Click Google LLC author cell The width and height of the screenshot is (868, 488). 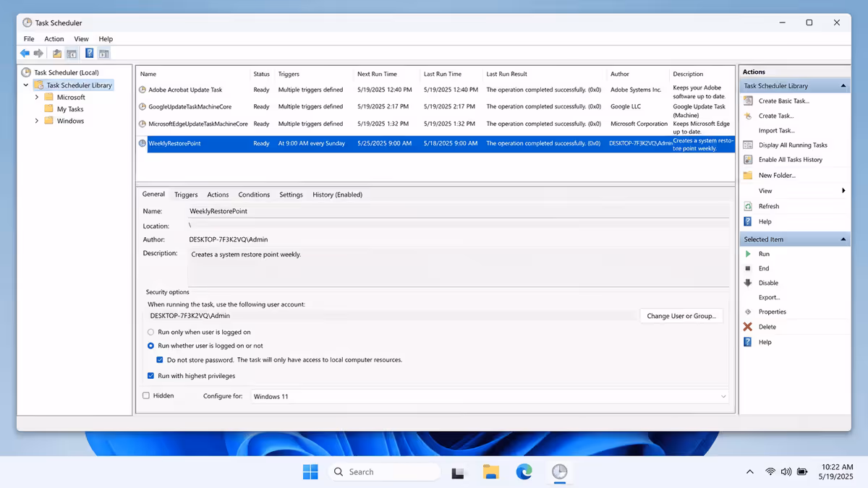(626, 106)
